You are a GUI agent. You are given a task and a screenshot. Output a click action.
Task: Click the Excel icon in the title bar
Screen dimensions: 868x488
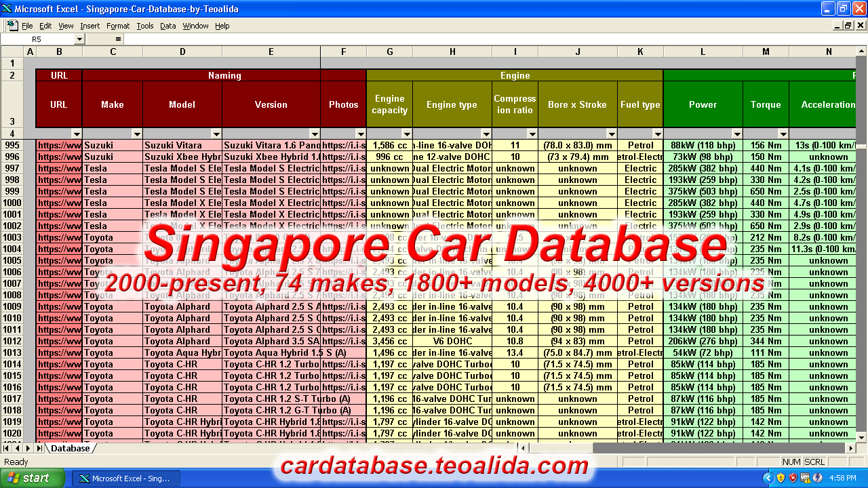(x=7, y=9)
